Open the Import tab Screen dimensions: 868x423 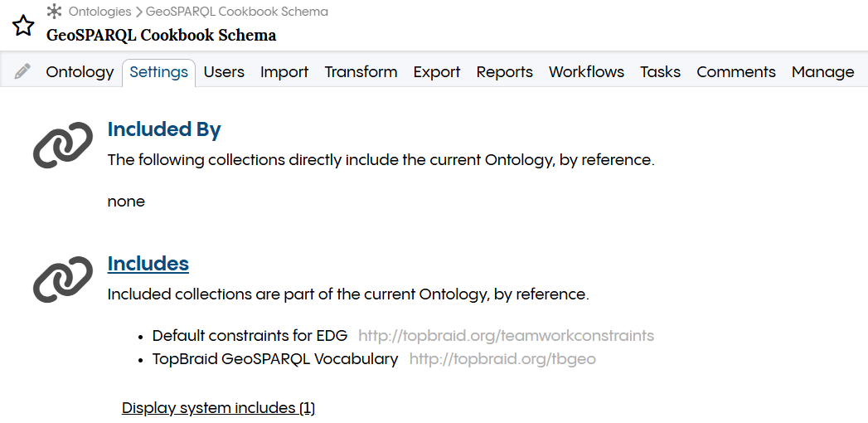[284, 72]
